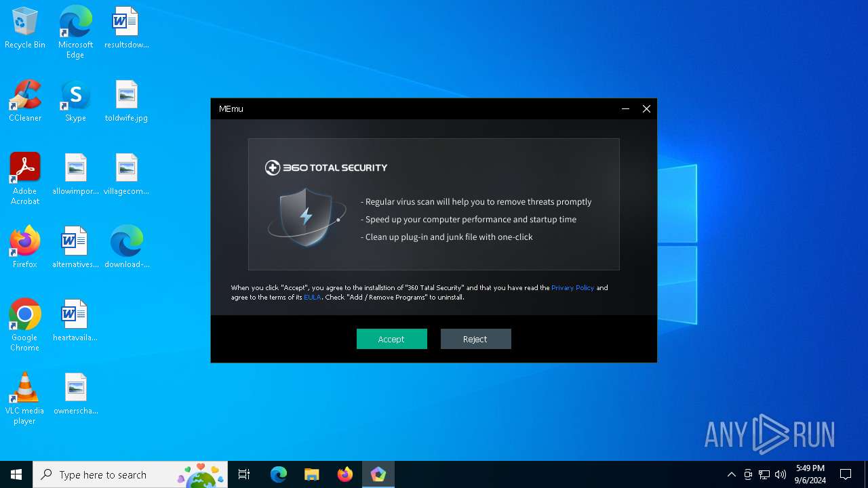Open network status tray icon
Viewport: 868px width, 488px height.
click(764, 474)
